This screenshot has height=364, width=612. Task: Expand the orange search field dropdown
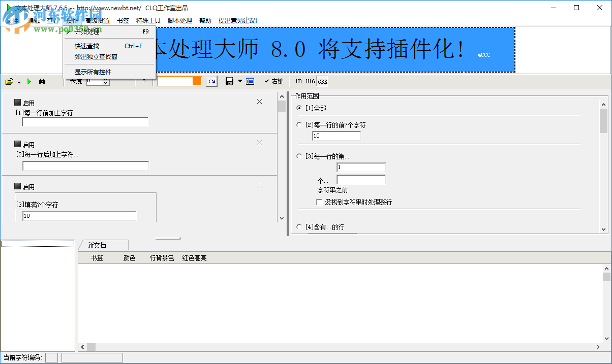pyautogui.click(x=196, y=81)
